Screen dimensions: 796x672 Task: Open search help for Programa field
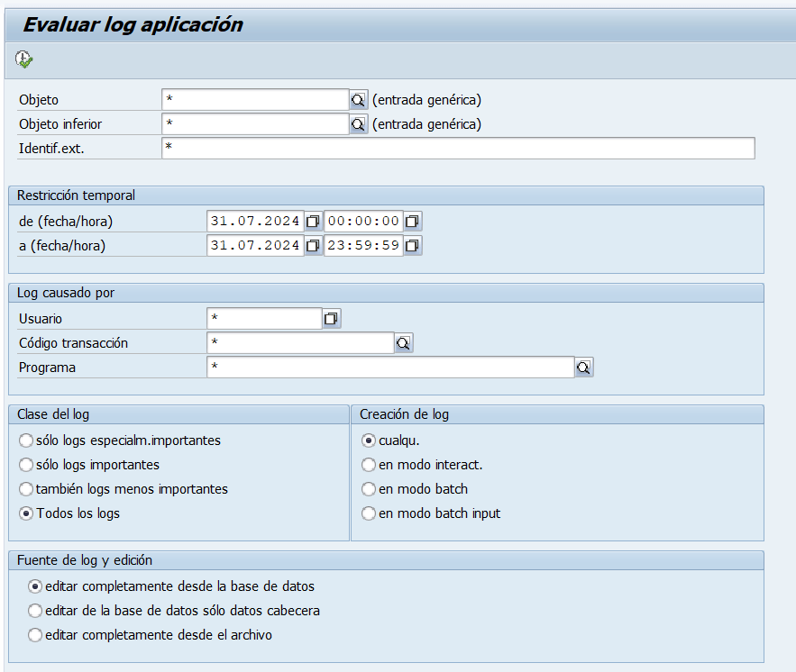click(x=584, y=368)
